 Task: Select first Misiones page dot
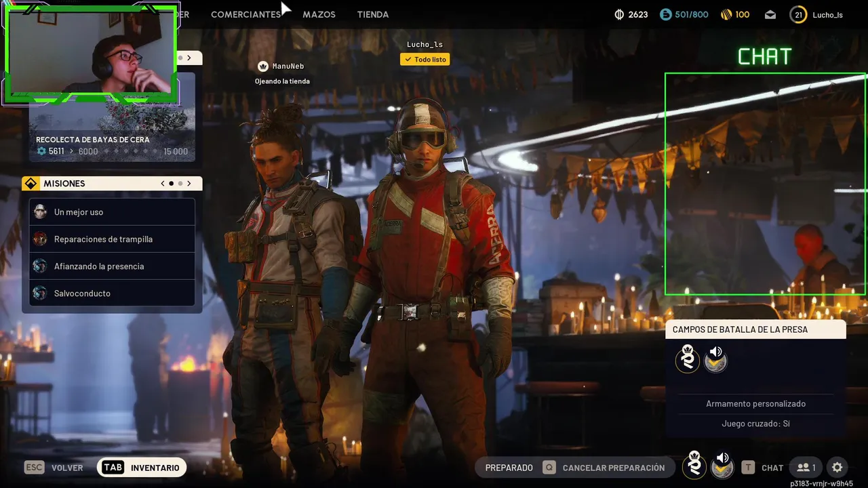coord(172,184)
